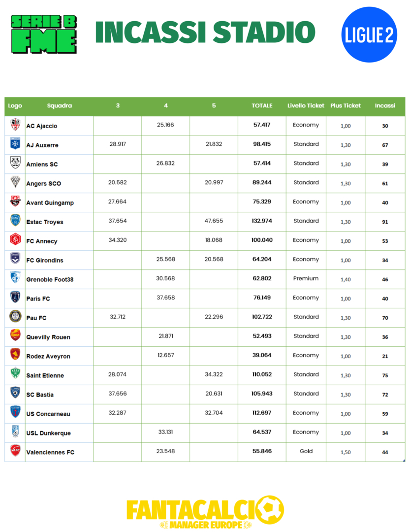Select the Estac Troyes team logo

15,221
